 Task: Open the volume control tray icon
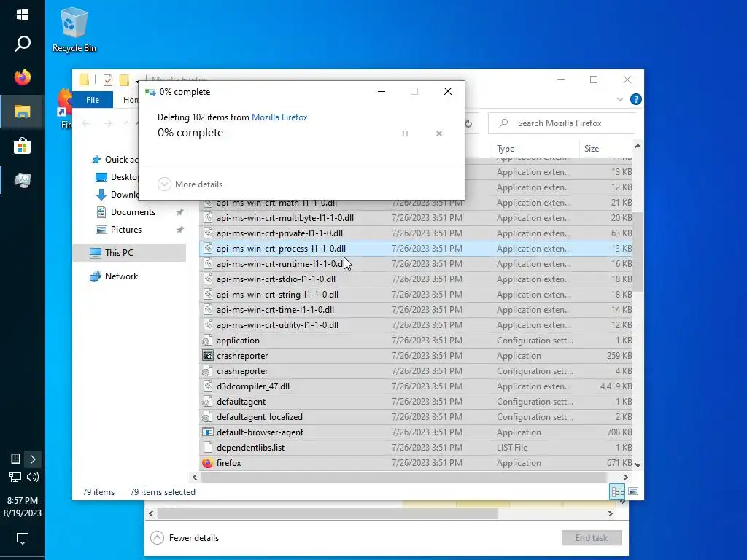33,477
